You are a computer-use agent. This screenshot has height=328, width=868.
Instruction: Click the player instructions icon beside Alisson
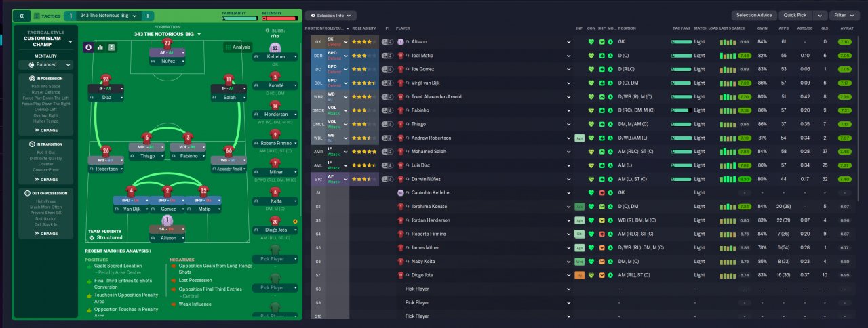(x=386, y=41)
